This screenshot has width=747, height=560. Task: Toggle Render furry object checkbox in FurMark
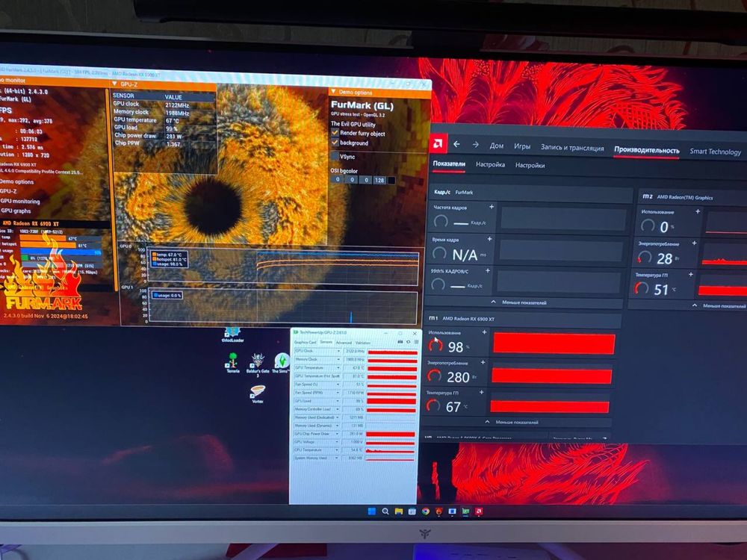pos(335,133)
